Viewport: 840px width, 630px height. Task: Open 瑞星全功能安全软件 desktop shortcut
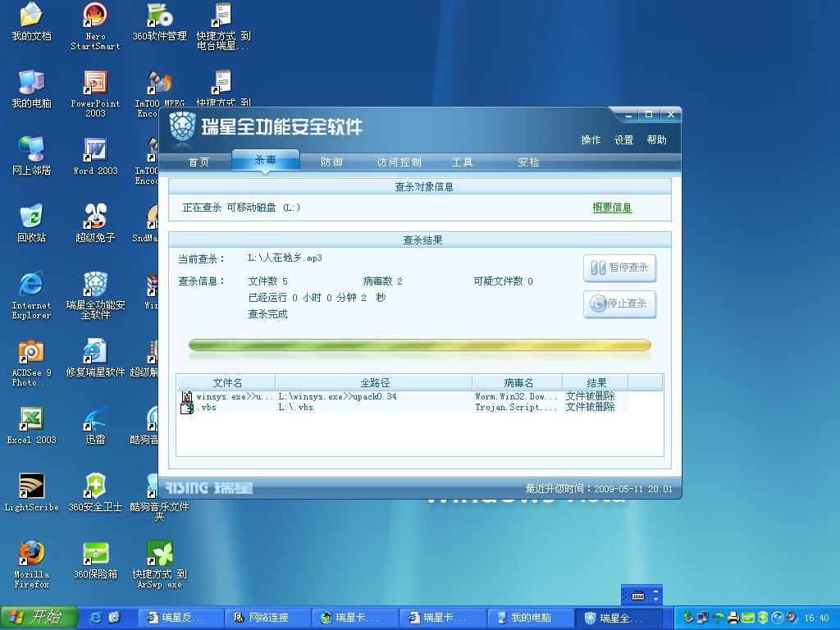[x=95, y=295]
